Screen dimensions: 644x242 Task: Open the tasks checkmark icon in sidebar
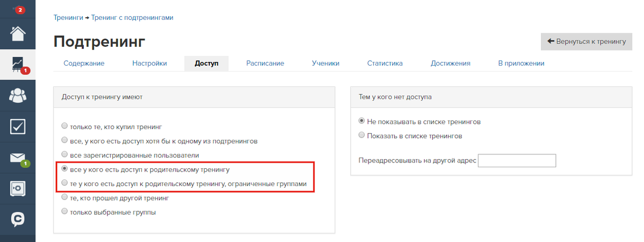[18, 127]
